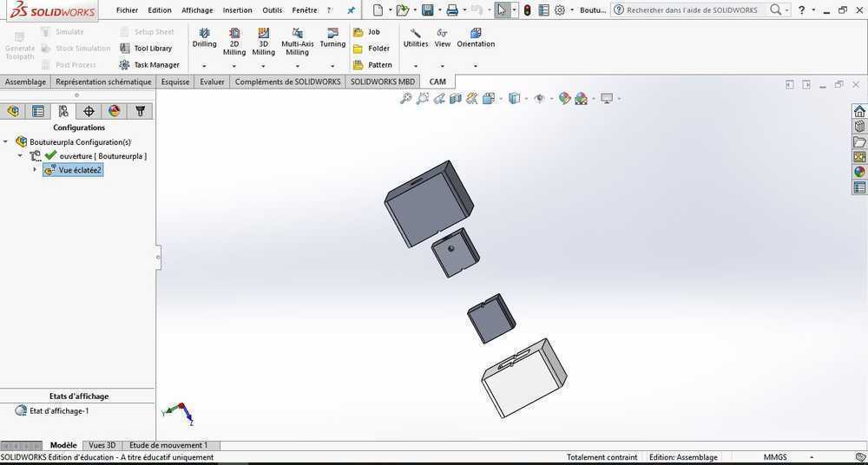
Task: Open the Orientation dropdown arrow
Action: tap(476, 66)
